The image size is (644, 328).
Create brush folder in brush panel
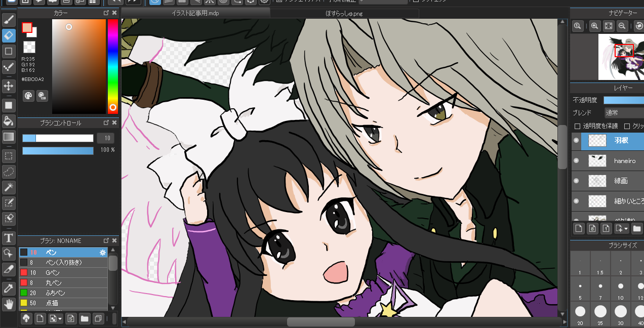[x=85, y=319]
